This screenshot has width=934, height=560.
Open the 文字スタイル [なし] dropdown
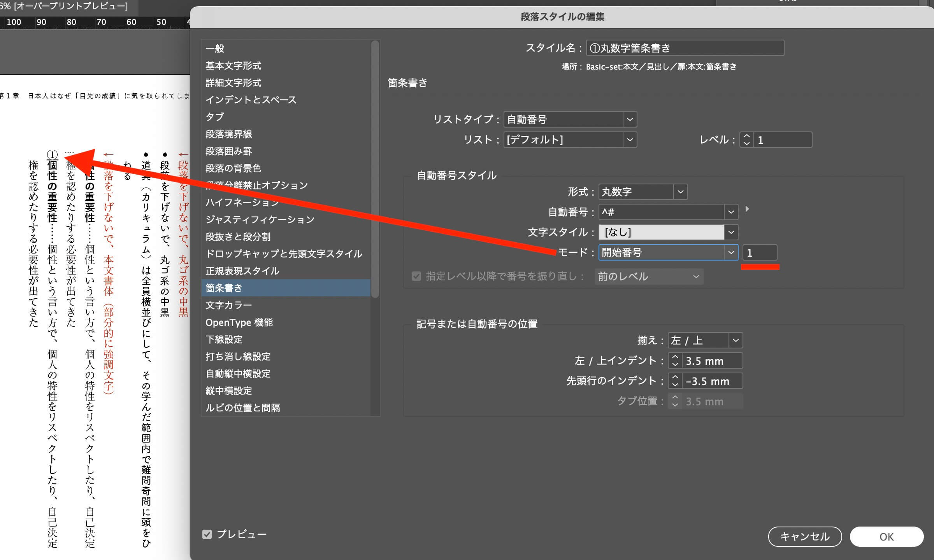coord(730,232)
